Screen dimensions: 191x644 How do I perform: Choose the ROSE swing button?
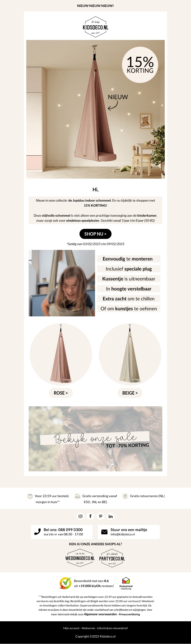61,393
